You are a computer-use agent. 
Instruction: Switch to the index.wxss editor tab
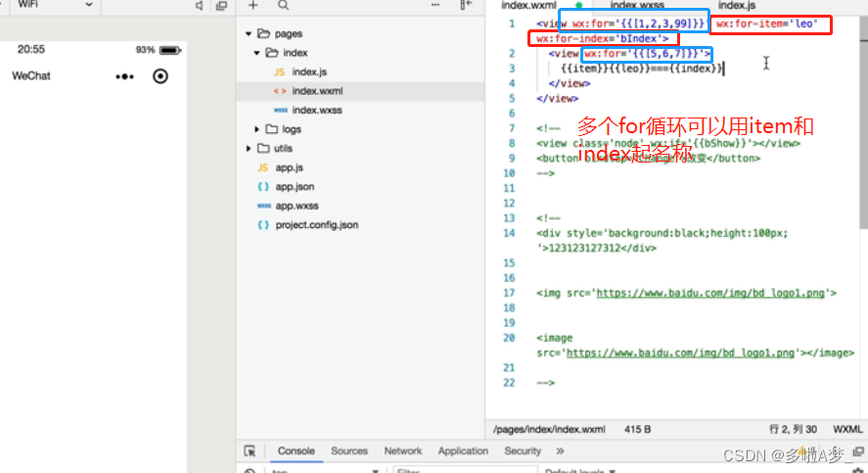(x=637, y=5)
